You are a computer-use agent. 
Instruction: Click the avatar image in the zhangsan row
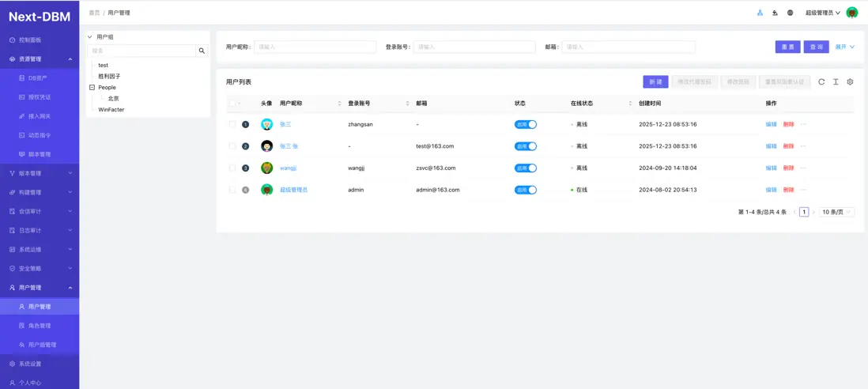267,124
